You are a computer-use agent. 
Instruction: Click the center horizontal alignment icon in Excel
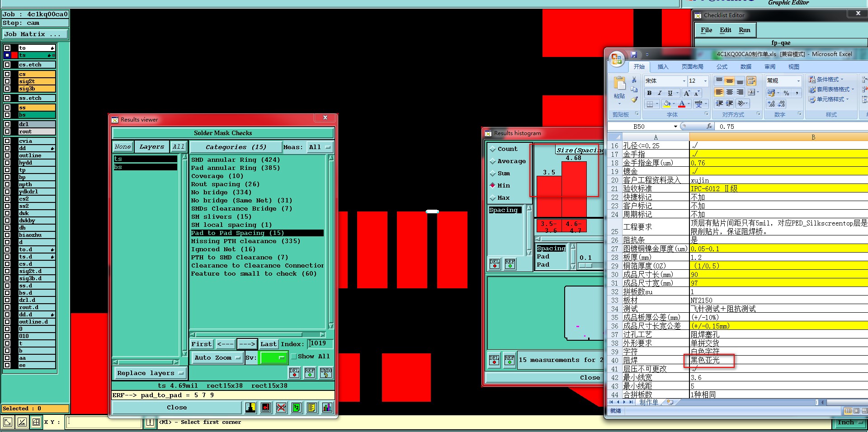(729, 92)
